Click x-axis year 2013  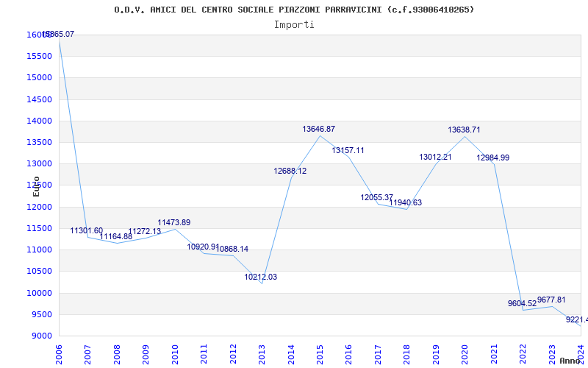[x=262, y=354]
